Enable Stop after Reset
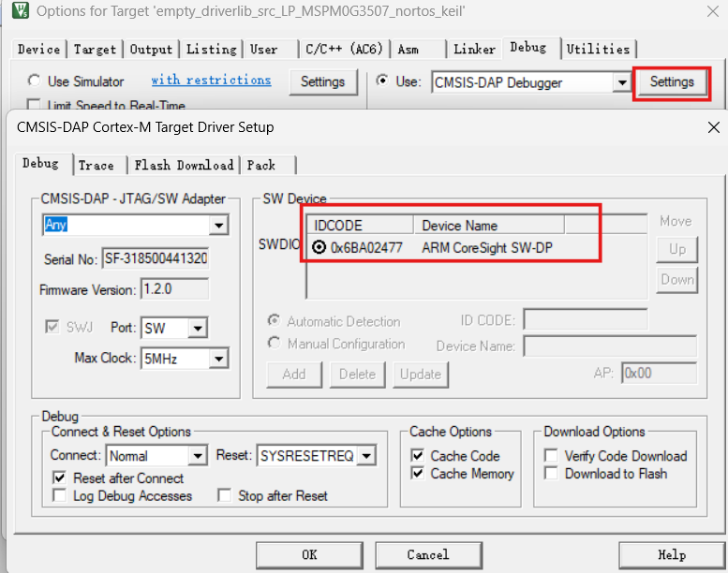The image size is (728, 573). (224, 495)
